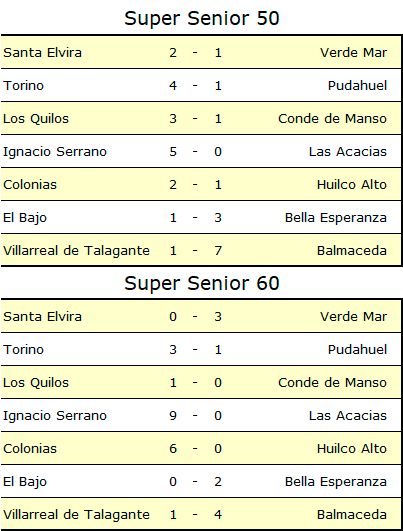This screenshot has width=403, height=531.
Task: Click Verde Mar in Super Senior 50 table
Action: tap(353, 52)
